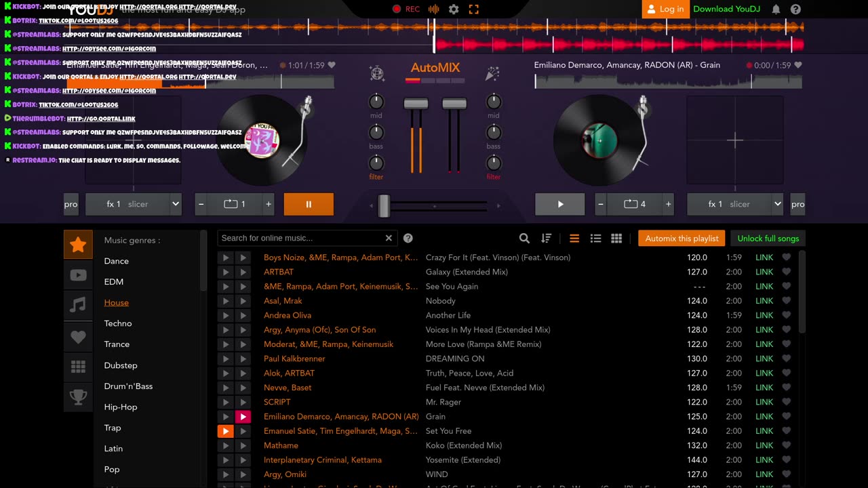Click the magnifier search icon above the track list
This screenshot has height=488, width=868.
[x=524, y=239]
